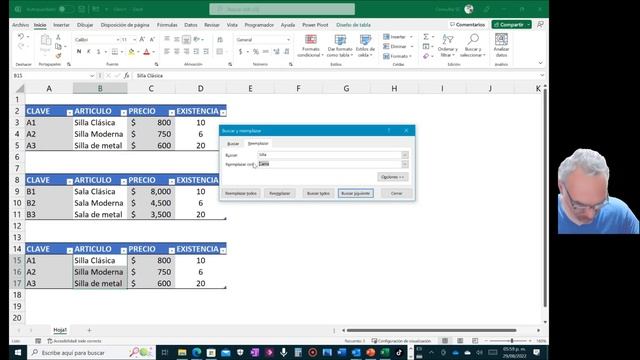Click the Opciones >> button

(x=392, y=177)
